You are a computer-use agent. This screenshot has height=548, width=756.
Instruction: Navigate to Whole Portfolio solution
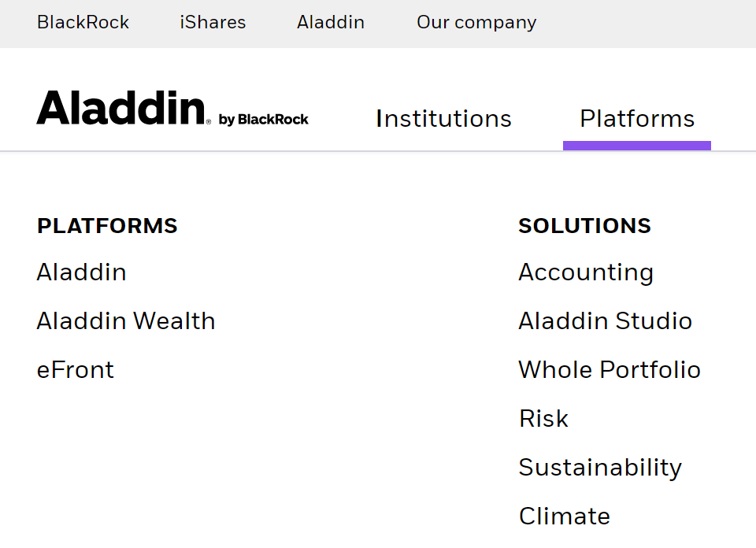pyautogui.click(x=610, y=370)
